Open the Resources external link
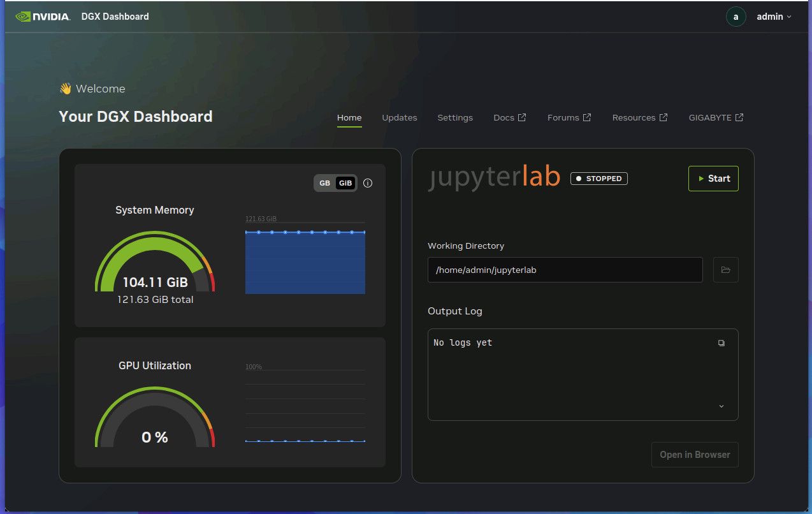Screen dimensions: 812x514 pyautogui.click(x=640, y=117)
